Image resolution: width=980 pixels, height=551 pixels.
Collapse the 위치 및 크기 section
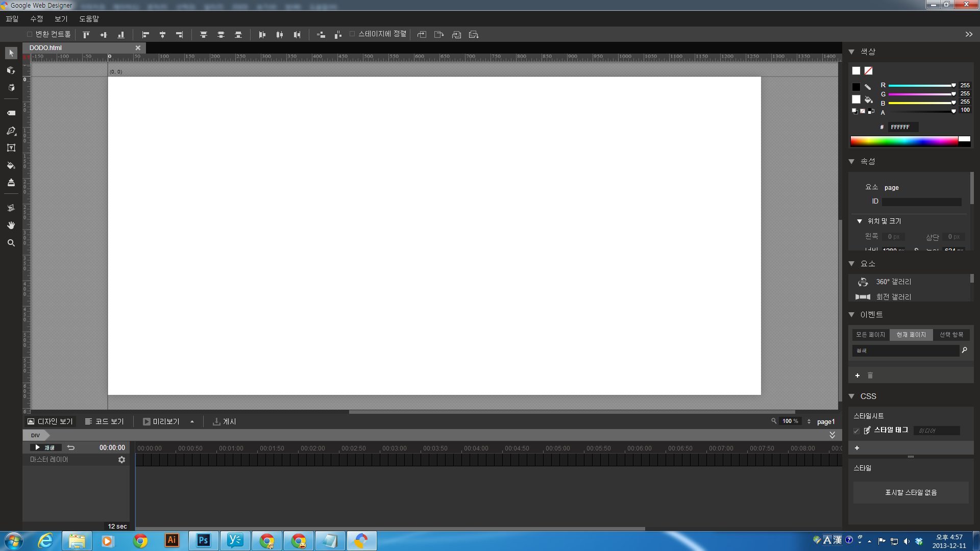(860, 221)
